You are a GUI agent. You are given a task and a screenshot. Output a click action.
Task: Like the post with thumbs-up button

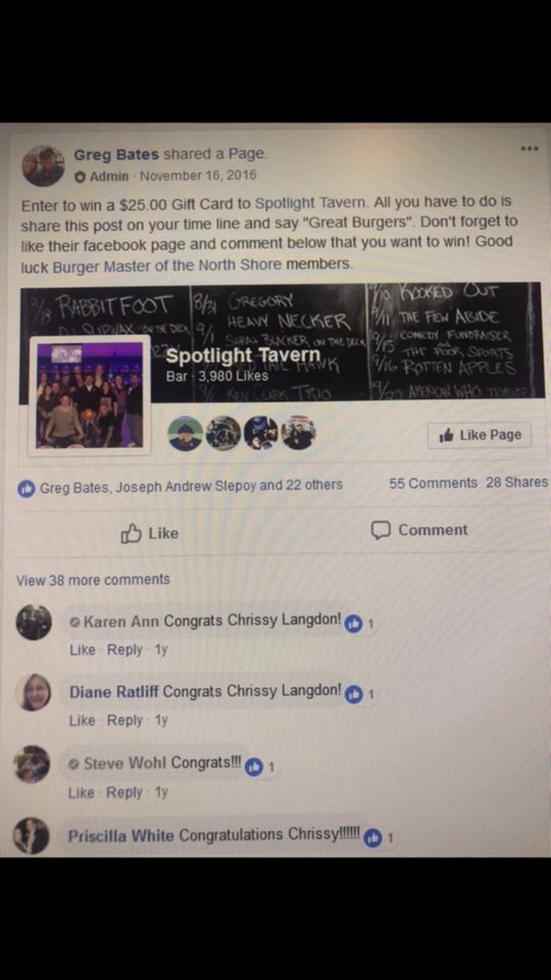pyautogui.click(x=150, y=533)
